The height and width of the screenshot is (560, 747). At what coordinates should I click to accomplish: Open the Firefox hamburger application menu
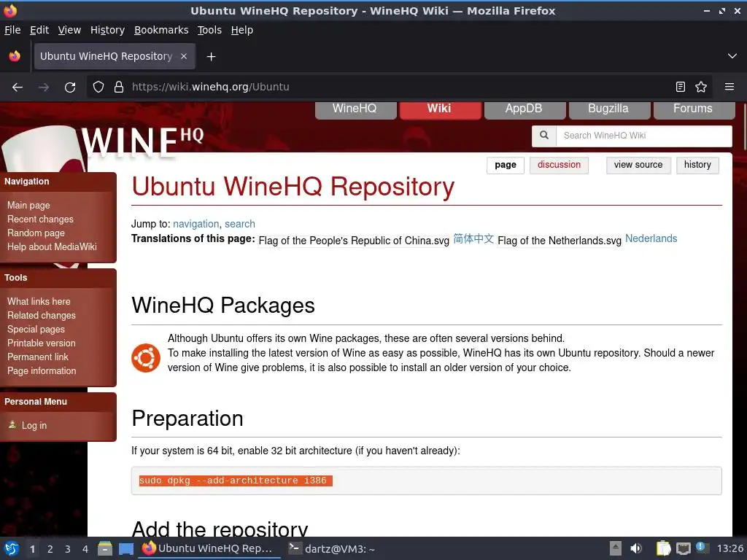[x=729, y=87]
